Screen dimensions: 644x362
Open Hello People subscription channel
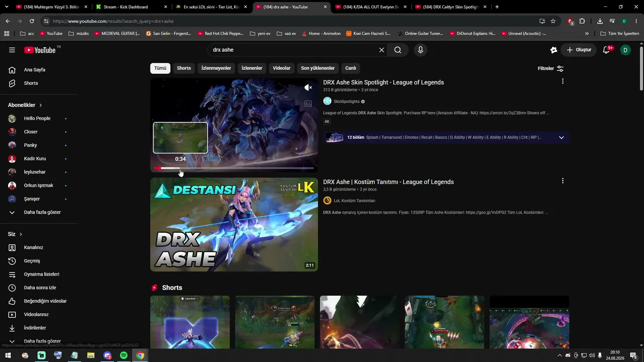38,119
